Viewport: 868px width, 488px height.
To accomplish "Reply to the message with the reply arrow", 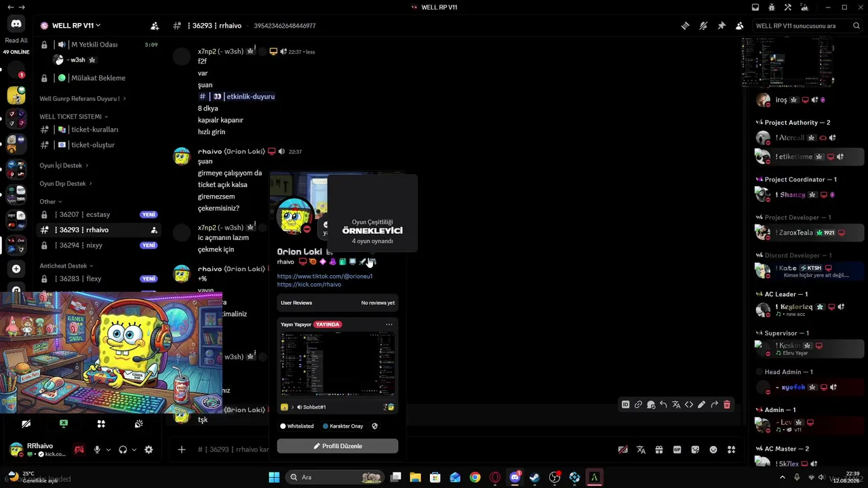I will pos(664,405).
